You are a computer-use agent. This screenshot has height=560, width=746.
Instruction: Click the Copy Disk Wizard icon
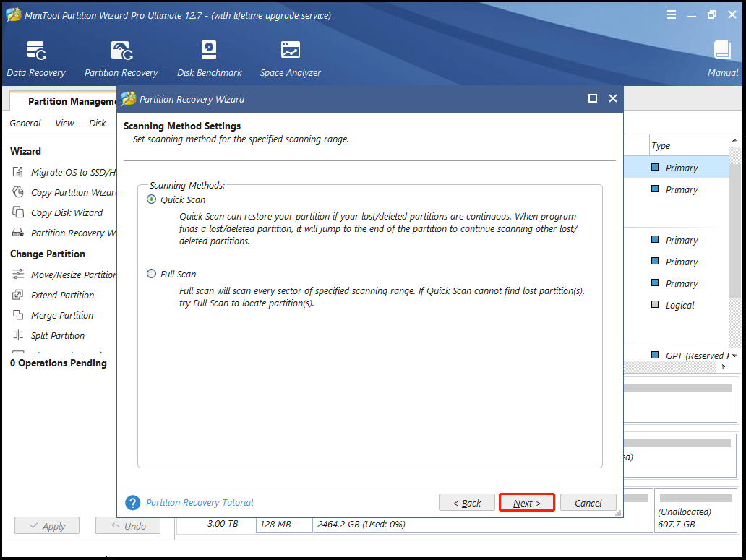(18, 212)
